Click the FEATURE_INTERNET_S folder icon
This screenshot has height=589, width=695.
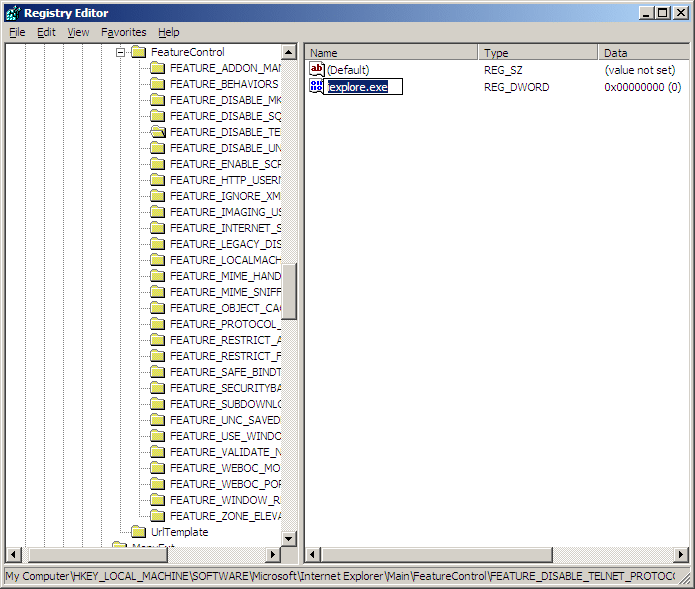(x=157, y=228)
